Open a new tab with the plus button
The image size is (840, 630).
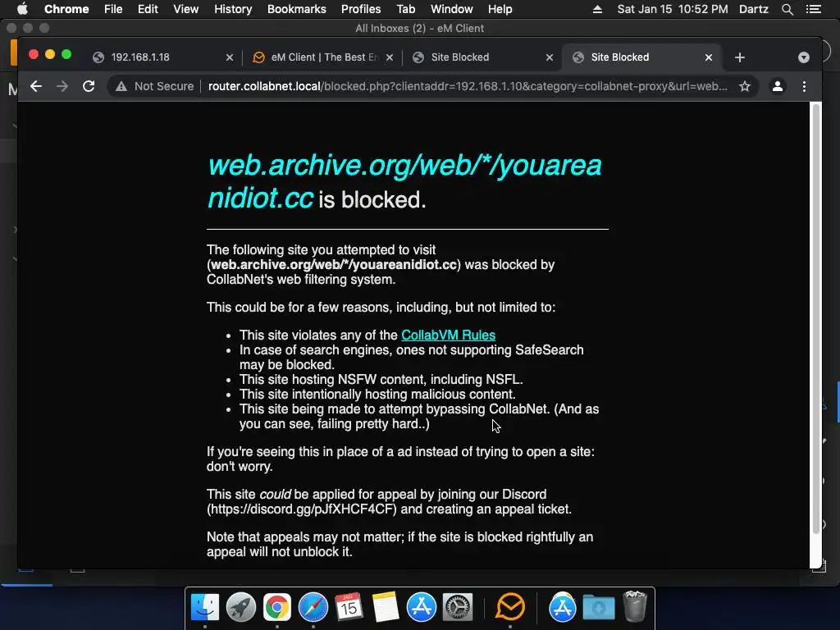coord(740,57)
